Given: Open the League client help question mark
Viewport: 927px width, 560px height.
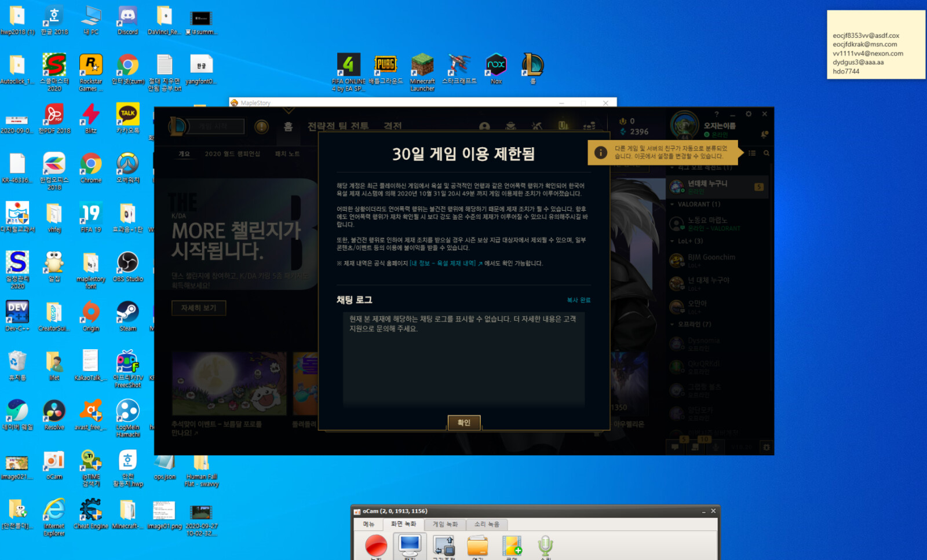Looking at the screenshot, I should coord(717,114).
